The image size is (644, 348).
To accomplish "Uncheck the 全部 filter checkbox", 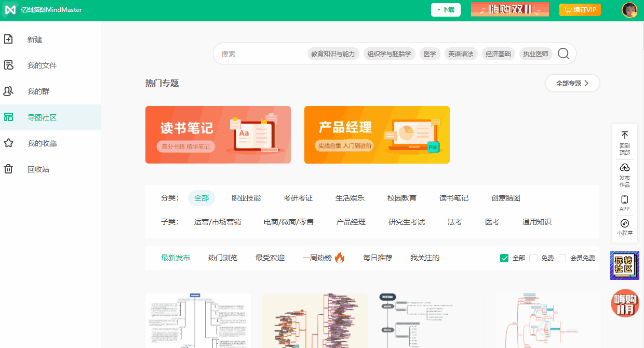I will (504, 258).
